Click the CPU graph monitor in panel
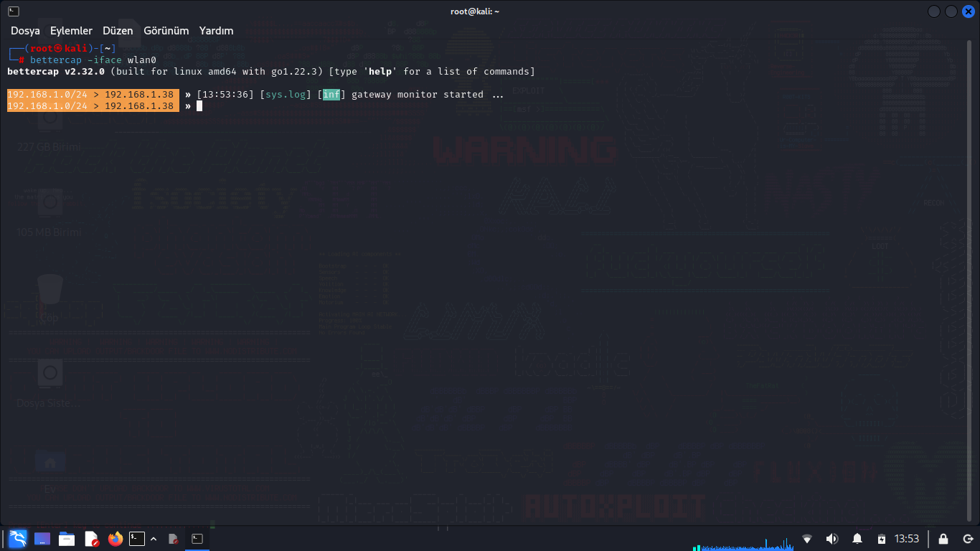Image resolution: width=980 pixels, height=551 pixels. click(x=743, y=543)
